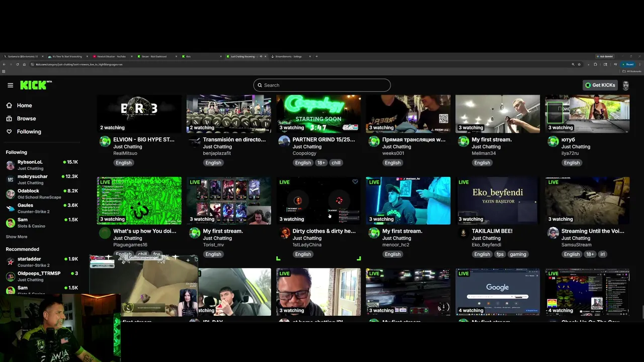Reload the page
This screenshot has width=644, height=362.
(x=18, y=64)
